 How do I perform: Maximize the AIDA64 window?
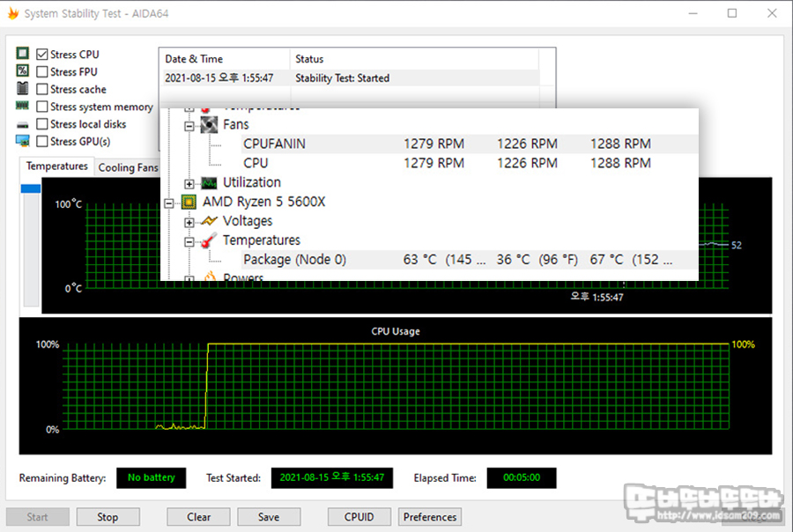(x=732, y=13)
